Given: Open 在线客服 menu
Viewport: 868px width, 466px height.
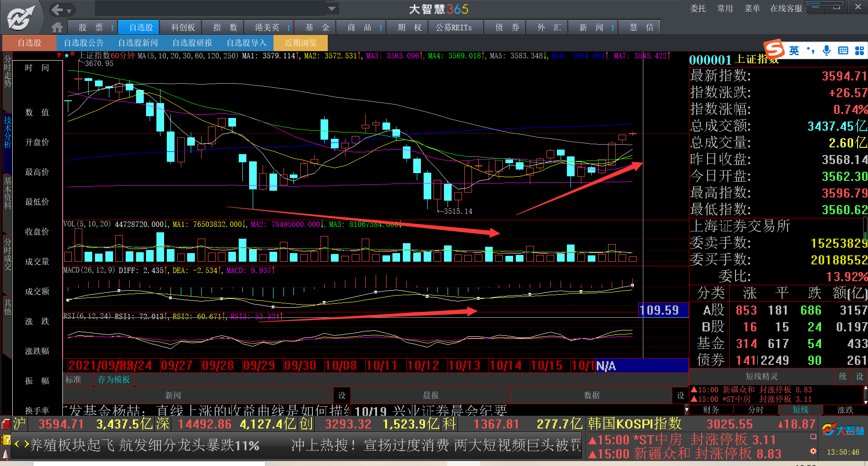Looking at the screenshot, I should click(786, 9).
